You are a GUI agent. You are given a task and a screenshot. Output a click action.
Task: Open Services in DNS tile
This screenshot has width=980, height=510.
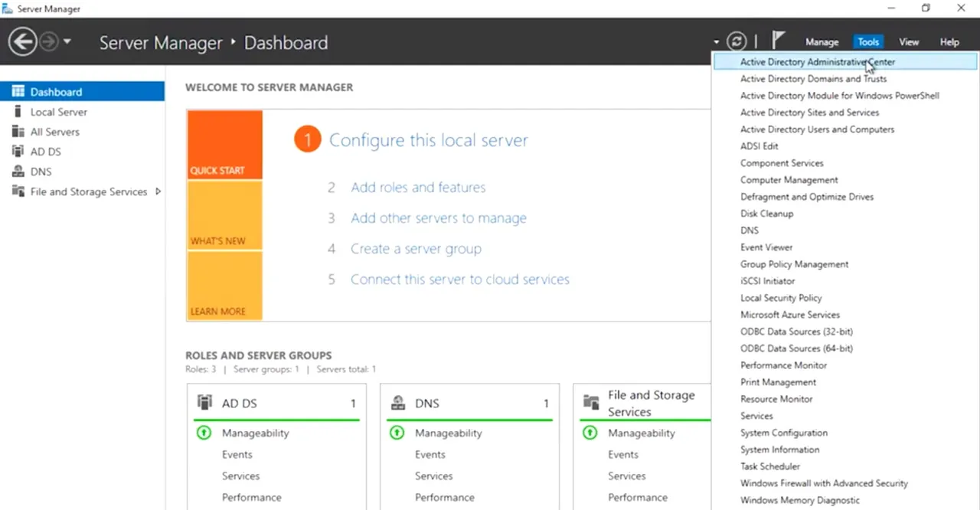pyautogui.click(x=434, y=476)
